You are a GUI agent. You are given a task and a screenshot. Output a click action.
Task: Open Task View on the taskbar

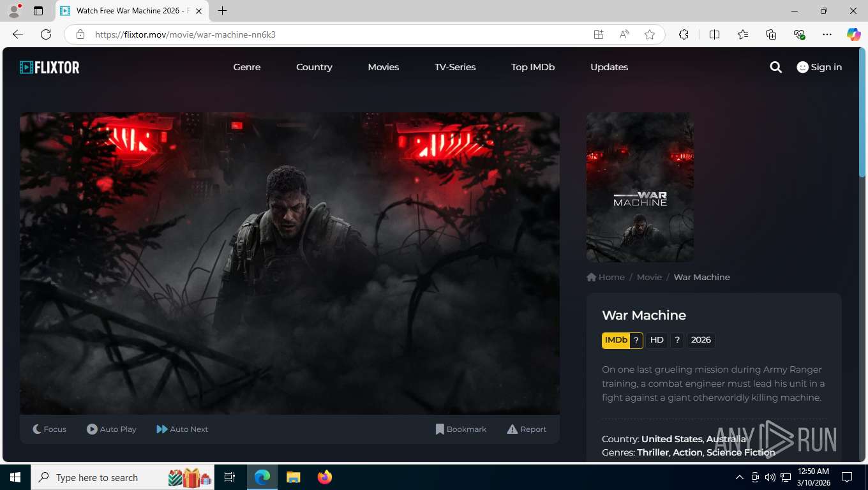230,477
